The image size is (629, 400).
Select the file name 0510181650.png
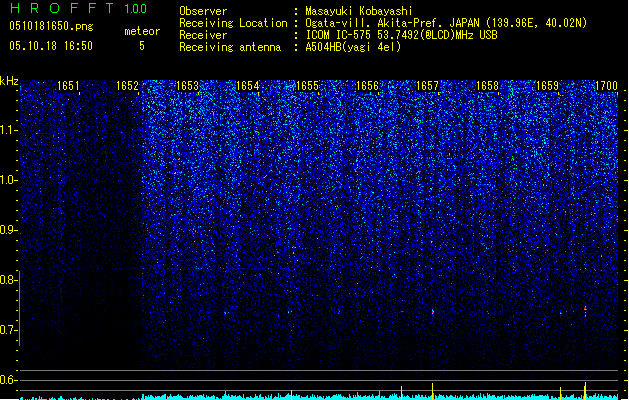pos(51,27)
